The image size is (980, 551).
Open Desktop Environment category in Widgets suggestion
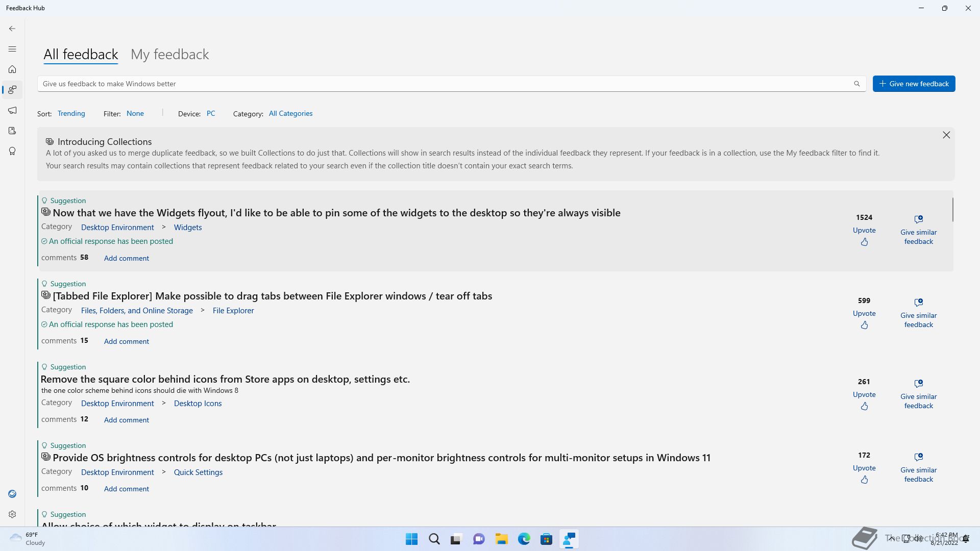click(x=117, y=227)
